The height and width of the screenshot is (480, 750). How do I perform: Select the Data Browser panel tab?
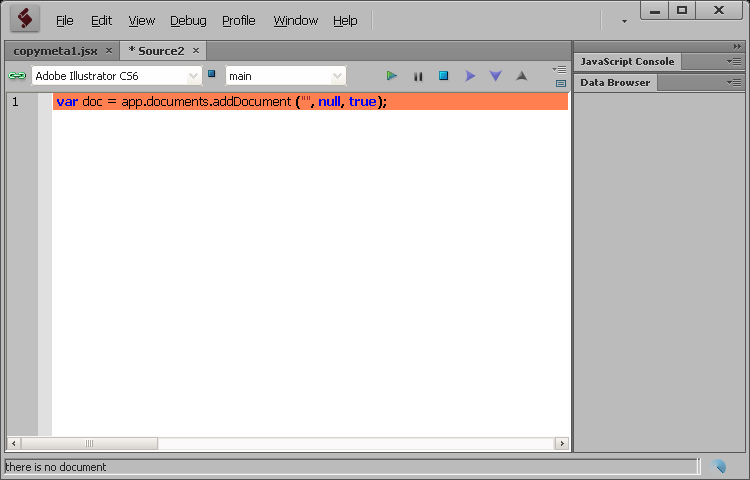(x=615, y=82)
